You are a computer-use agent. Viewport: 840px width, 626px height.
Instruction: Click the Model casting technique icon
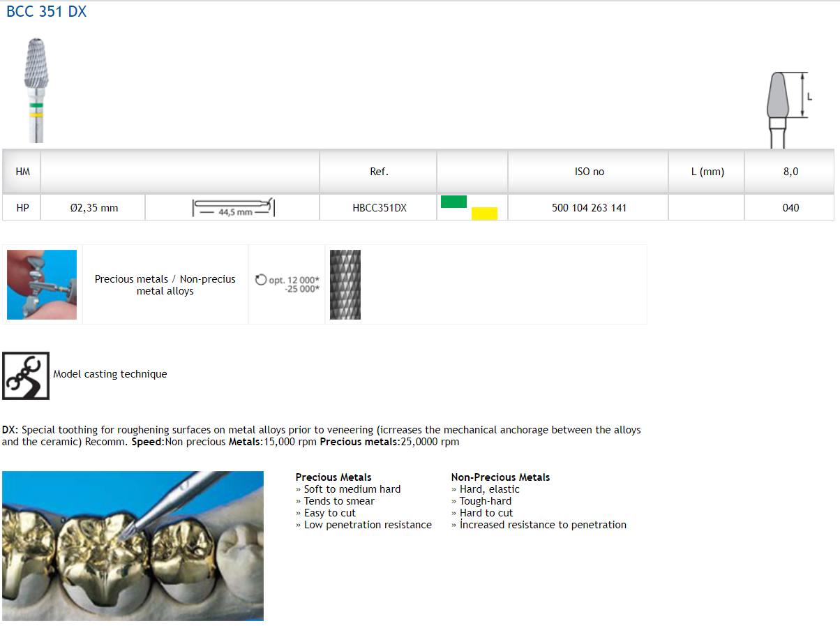pyautogui.click(x=26, y=375)
